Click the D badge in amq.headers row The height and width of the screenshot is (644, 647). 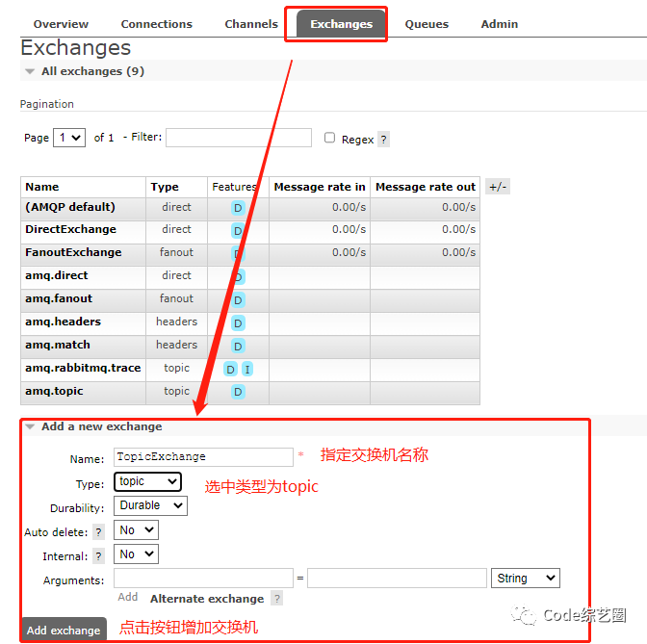[x=238, y=323]
